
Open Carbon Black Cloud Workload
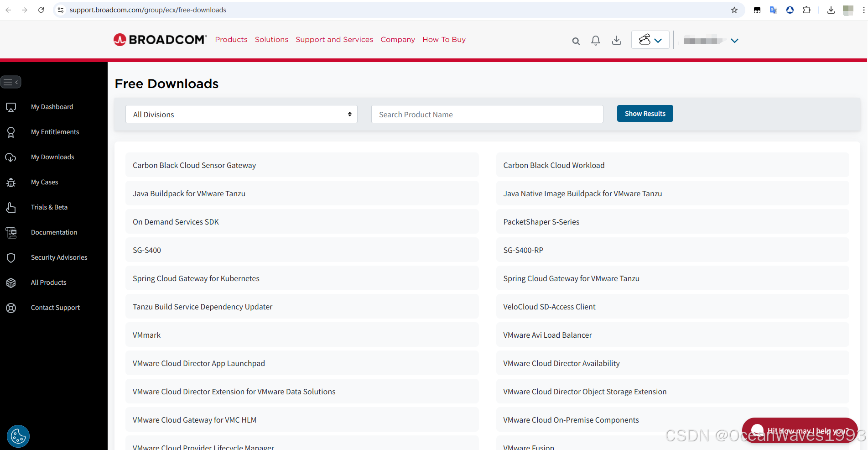[x=672, y=165]
